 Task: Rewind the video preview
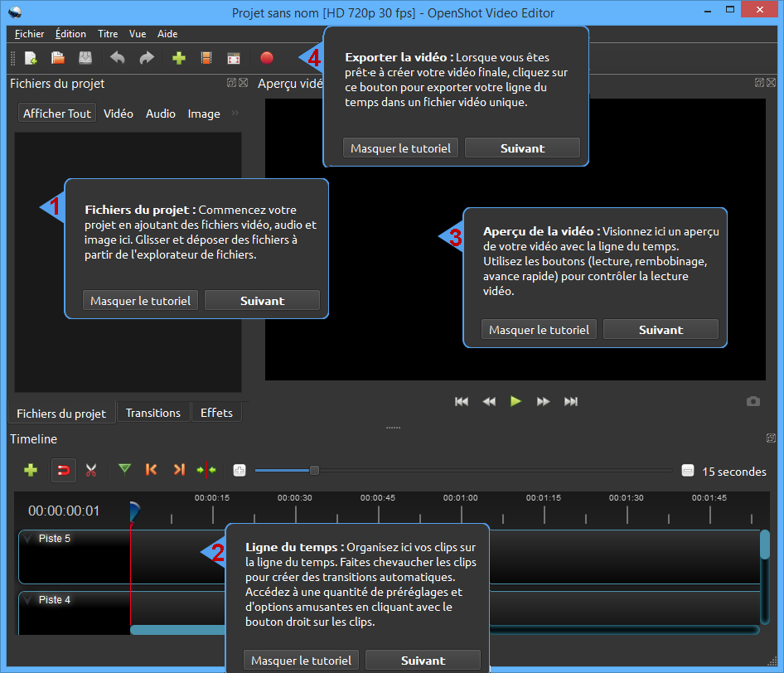tap(489, 401)
